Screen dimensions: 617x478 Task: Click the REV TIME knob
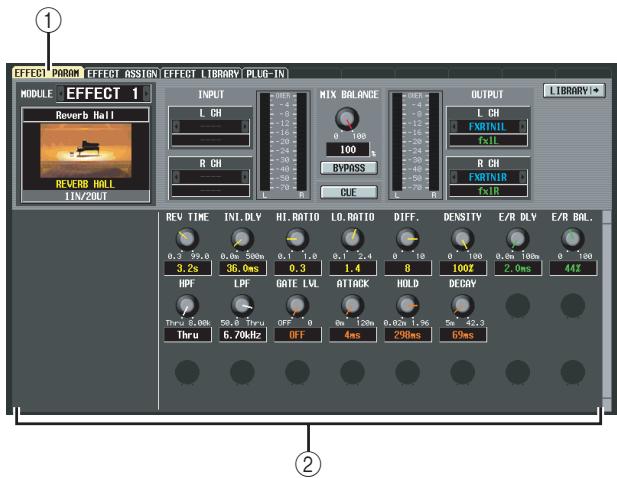(187, 239)
